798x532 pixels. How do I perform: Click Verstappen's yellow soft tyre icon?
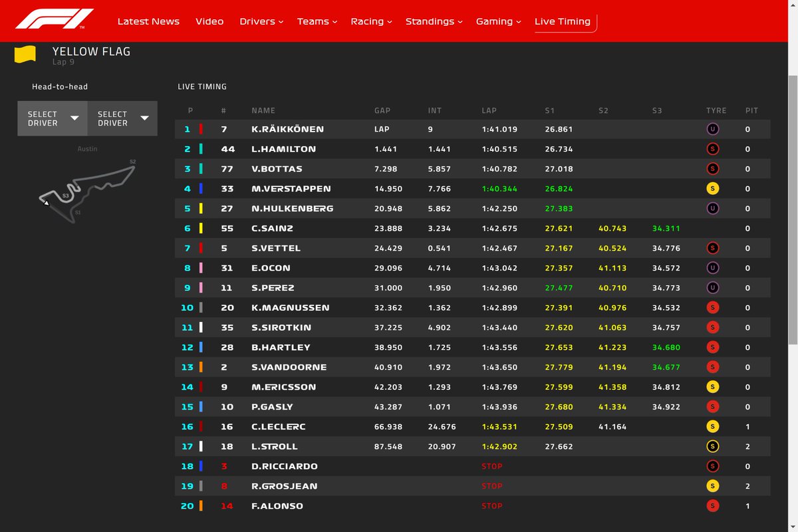(712, 189)
